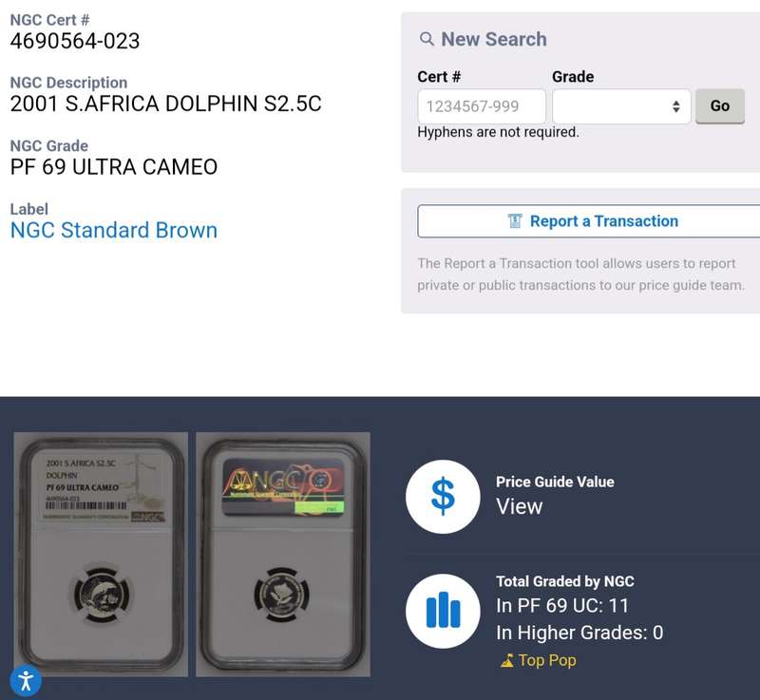Focus the Cert # input field
Image resolution: width=760 pixels, height=700 pixels.
(482, 106)
